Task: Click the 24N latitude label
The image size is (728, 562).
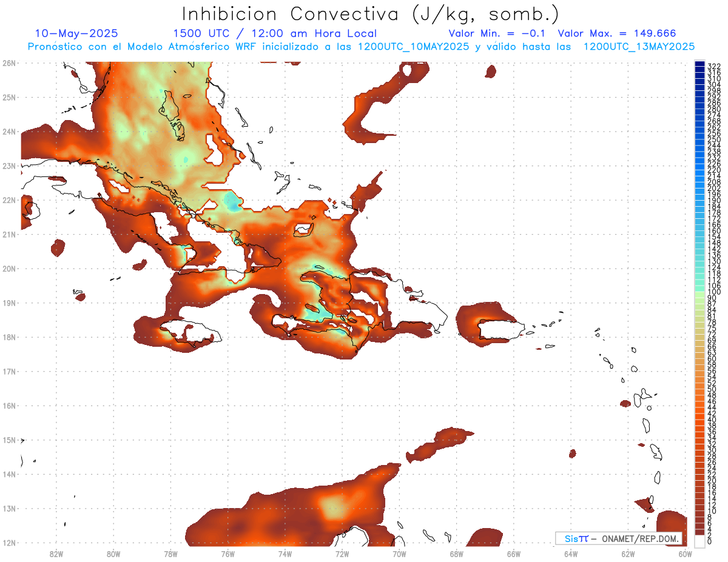Action: tap(8, 132)
